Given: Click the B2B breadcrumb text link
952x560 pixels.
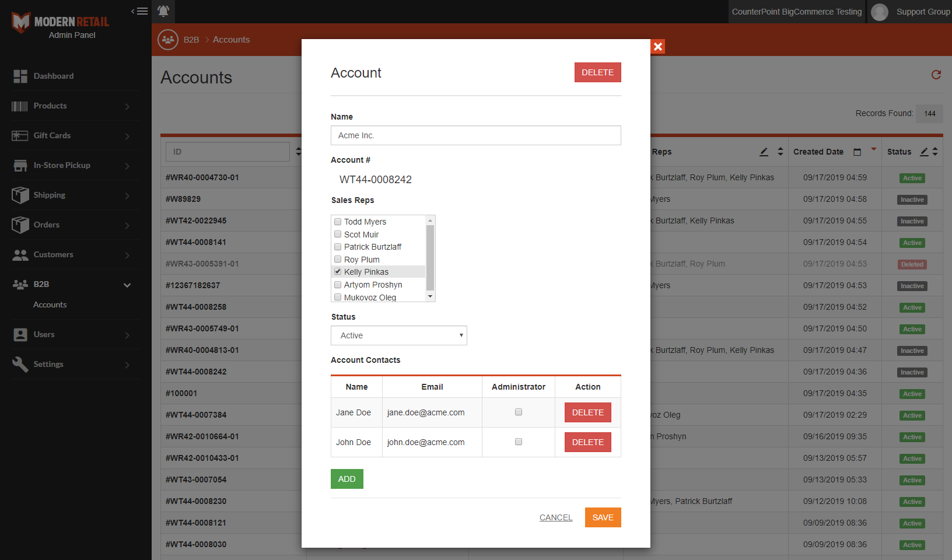Looking at the screenshot, I should click(191, 40).
